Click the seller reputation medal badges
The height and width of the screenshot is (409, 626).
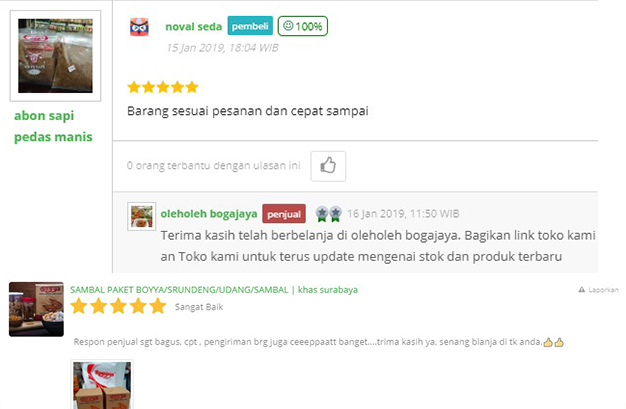pyautogui.click(x=329, y=214)
